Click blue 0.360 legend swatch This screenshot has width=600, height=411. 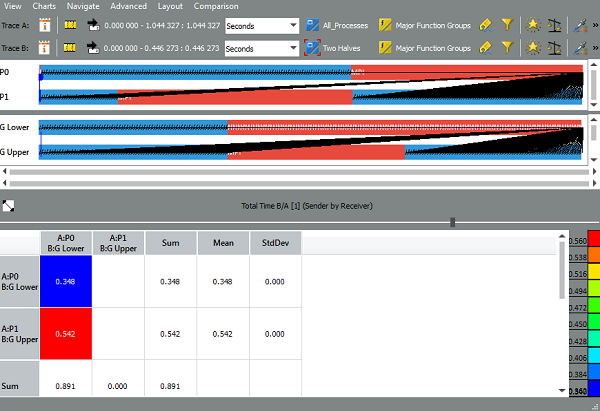pos(594,388)
